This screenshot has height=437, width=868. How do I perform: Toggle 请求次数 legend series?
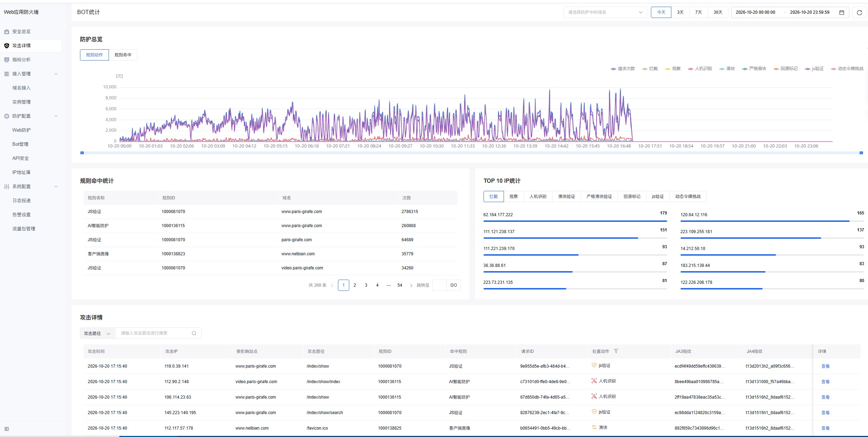[x=623, y=69]
